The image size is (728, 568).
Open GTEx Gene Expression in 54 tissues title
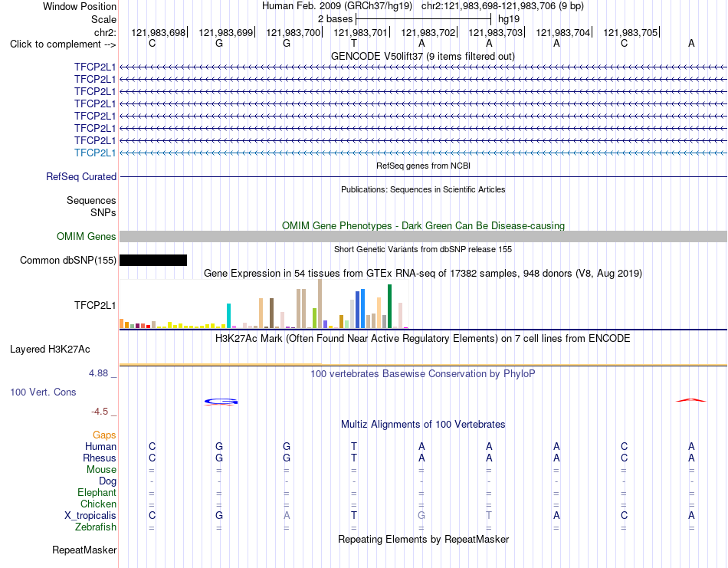(423, 273)
